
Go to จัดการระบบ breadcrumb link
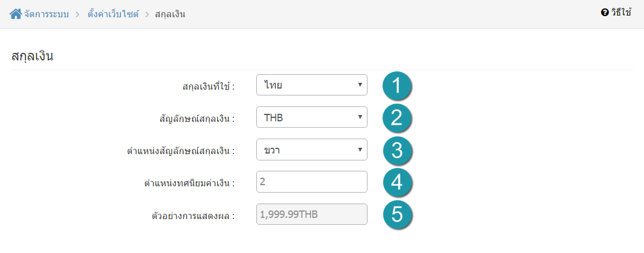point(46,15)
